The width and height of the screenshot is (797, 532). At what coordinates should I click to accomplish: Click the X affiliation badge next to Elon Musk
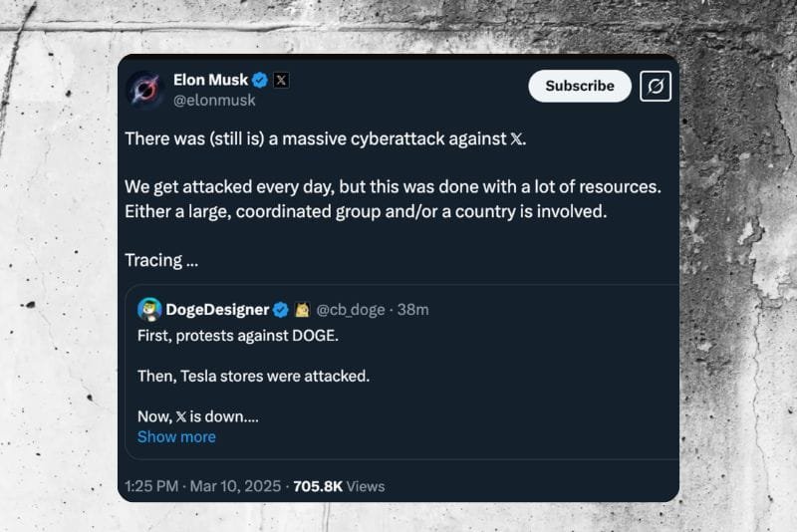tap(281, 80)
